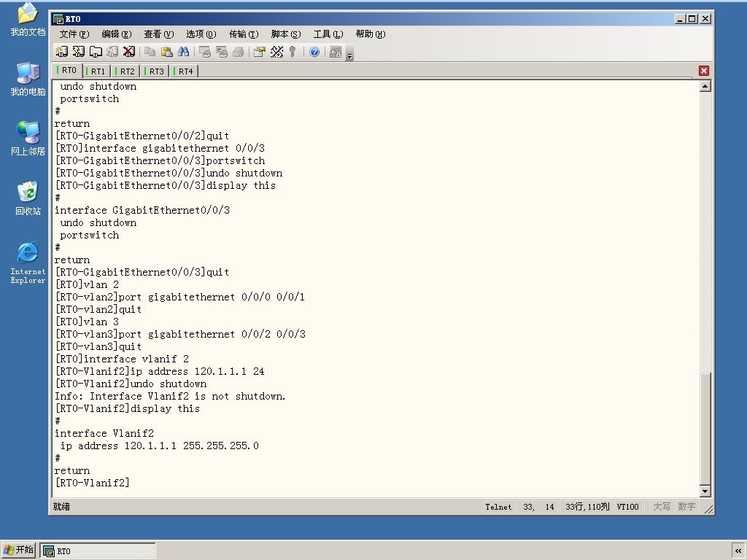Click 'interface Vlanif2' output line

pyautogui.click(x=104, y=433)
